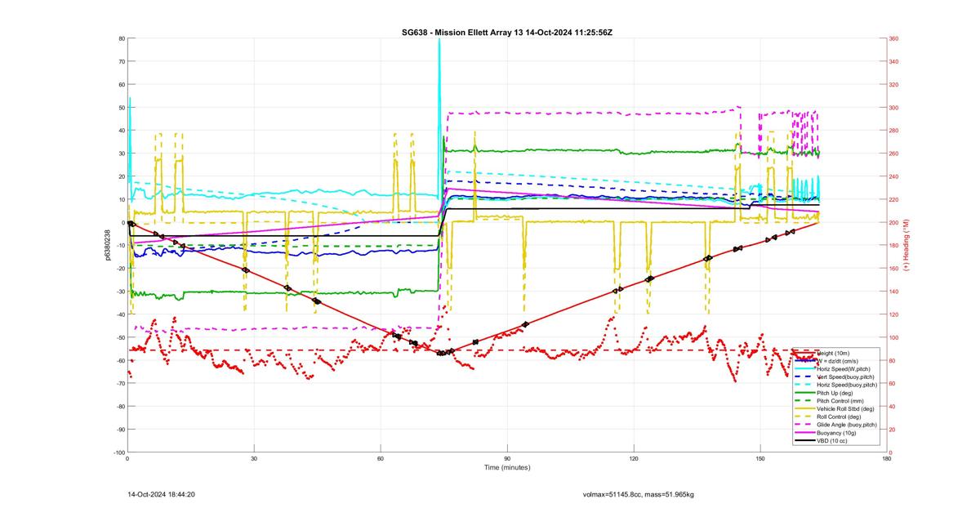Viewport: 980px width, 508px height.
Task: Click the black diamond marker at height zero start
Action: (x=130, y=223)
